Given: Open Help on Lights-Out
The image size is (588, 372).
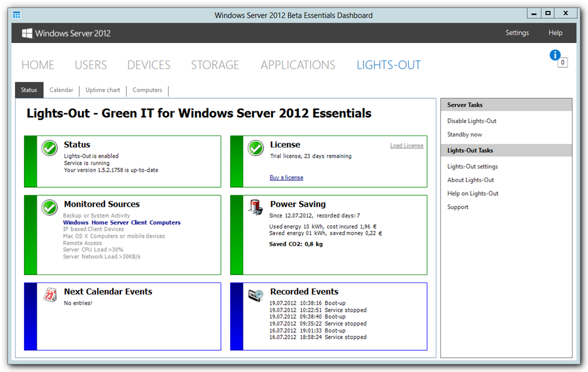Looking at the screenshot, I should click(x=473, y=193).
